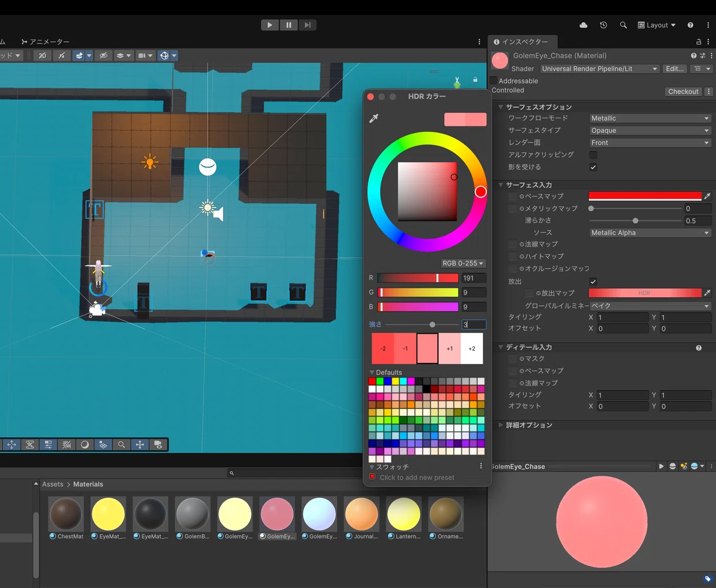Click the Assets breadcrumb link
The height and width of the screenshot is (588, 716).
coord(53,484)
